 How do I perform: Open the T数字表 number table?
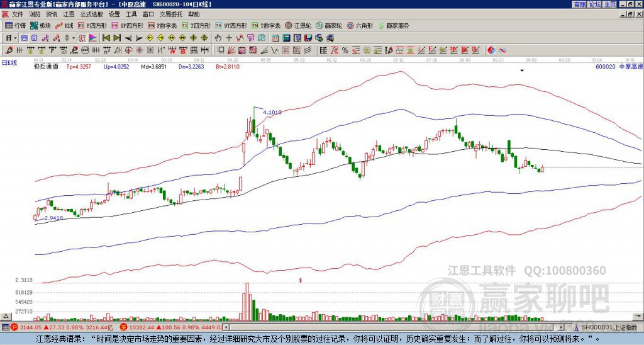pos(266,25)
